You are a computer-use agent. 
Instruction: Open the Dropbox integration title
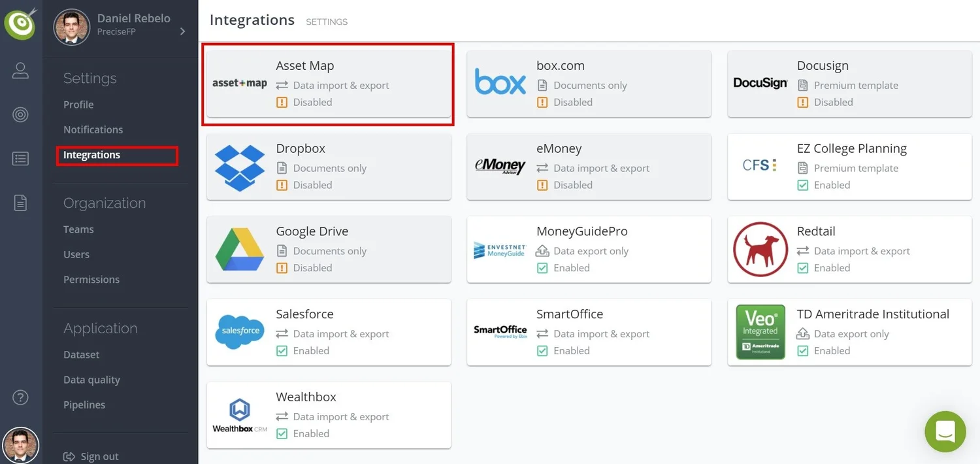[301, 148]
